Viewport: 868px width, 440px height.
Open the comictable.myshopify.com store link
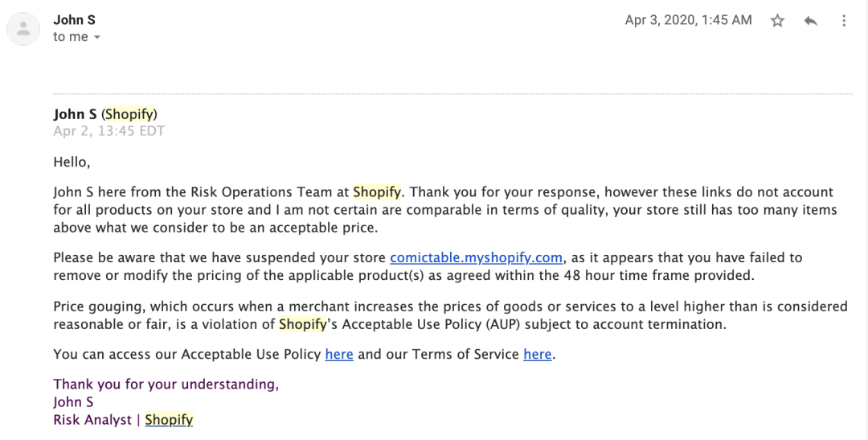[x=476, y=257]
